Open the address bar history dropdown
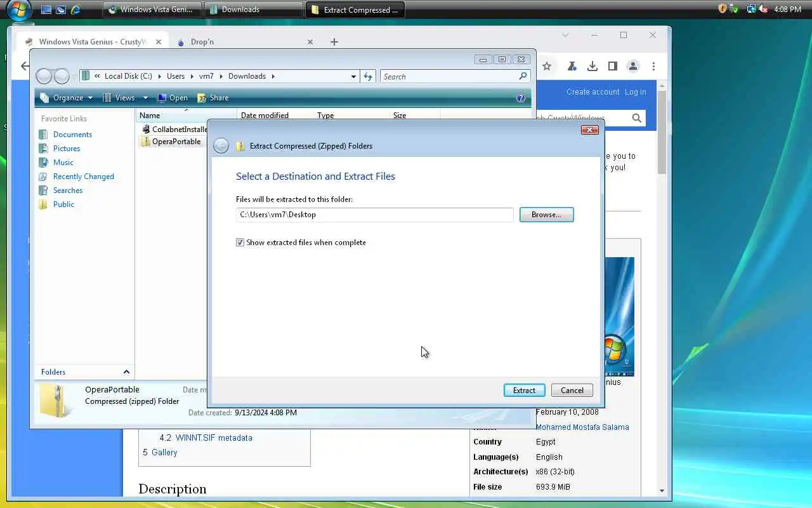 tap(353, 76)
